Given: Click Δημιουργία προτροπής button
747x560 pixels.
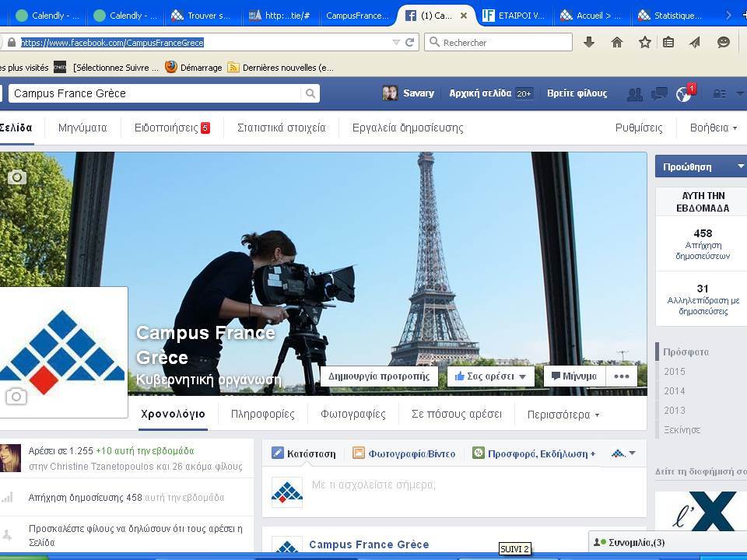Looking at the screenshot, I should 379,376.
